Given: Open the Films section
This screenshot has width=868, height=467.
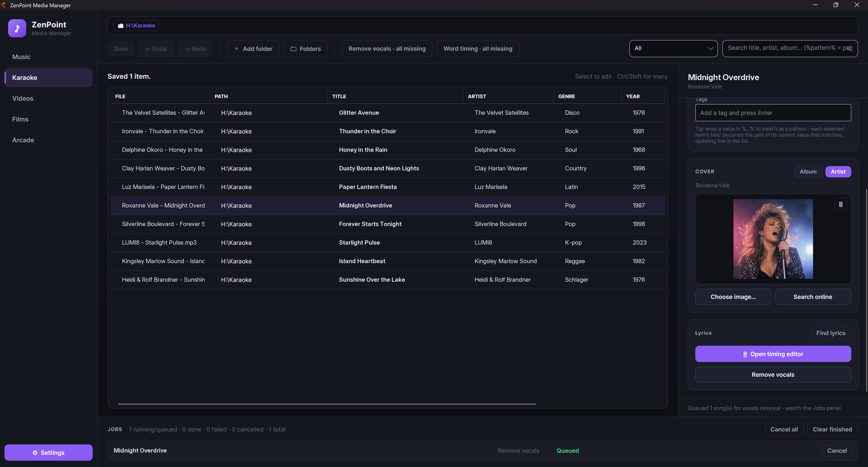Looking at the screenshot, I should [49, 119].
